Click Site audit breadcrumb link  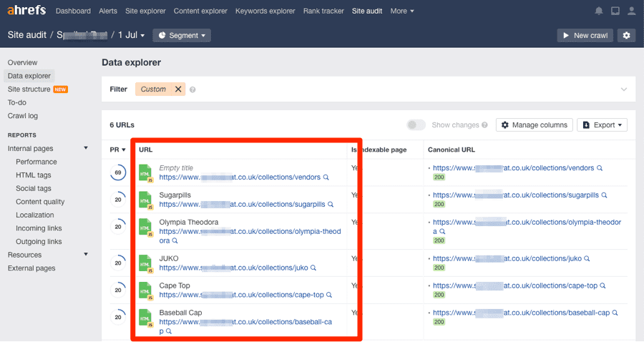(x=26, y=35)
